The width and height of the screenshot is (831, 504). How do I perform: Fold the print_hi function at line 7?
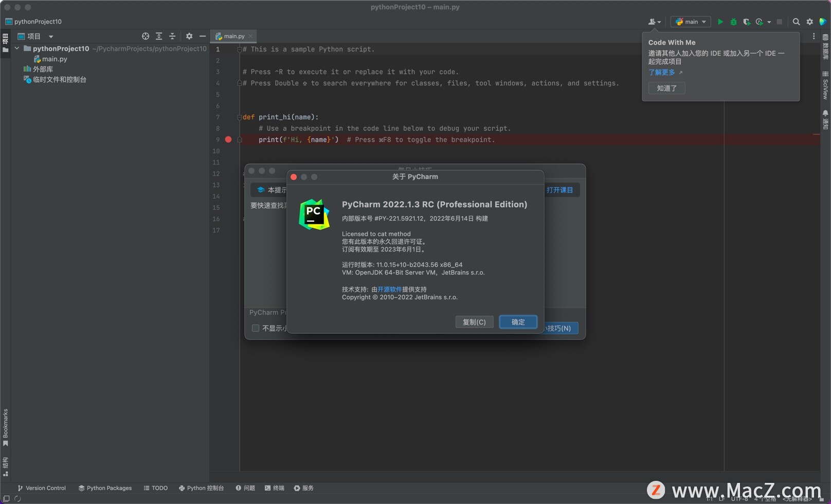(x=240, y=117)
